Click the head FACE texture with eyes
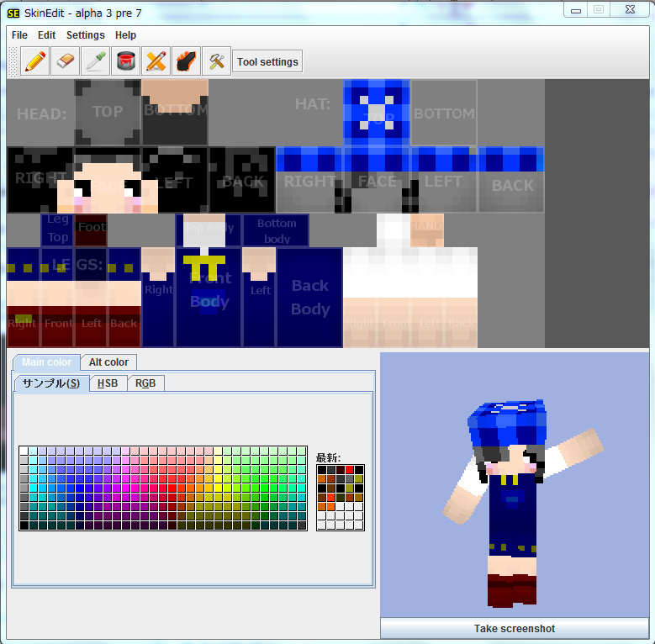 click(x=108, y=180)
